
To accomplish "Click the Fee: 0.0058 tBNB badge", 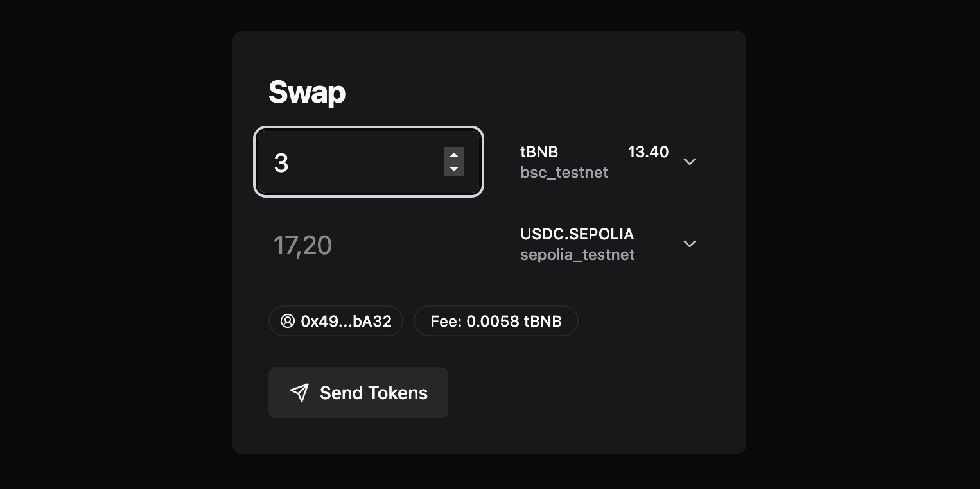I will click(x=496, y=321).
